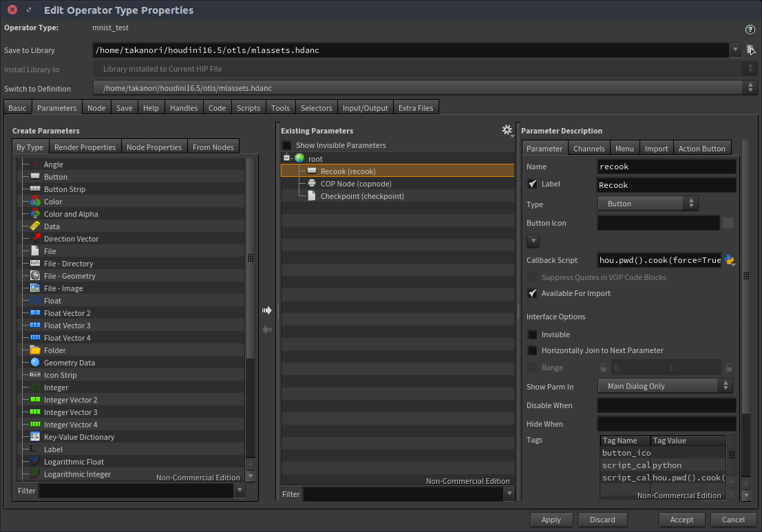This screenshot has height=532, width=762.
Task: Click the Name input field containing recook
Action: point(666,167)
